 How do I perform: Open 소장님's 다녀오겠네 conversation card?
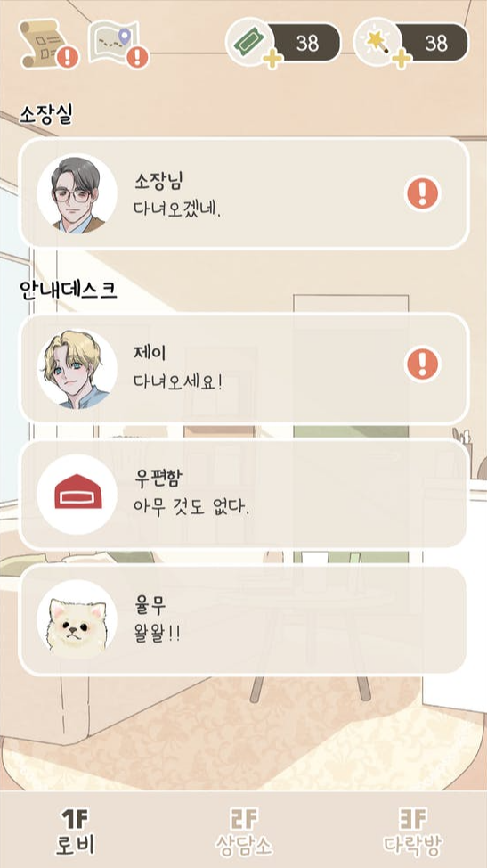click(x=244, y=193)
